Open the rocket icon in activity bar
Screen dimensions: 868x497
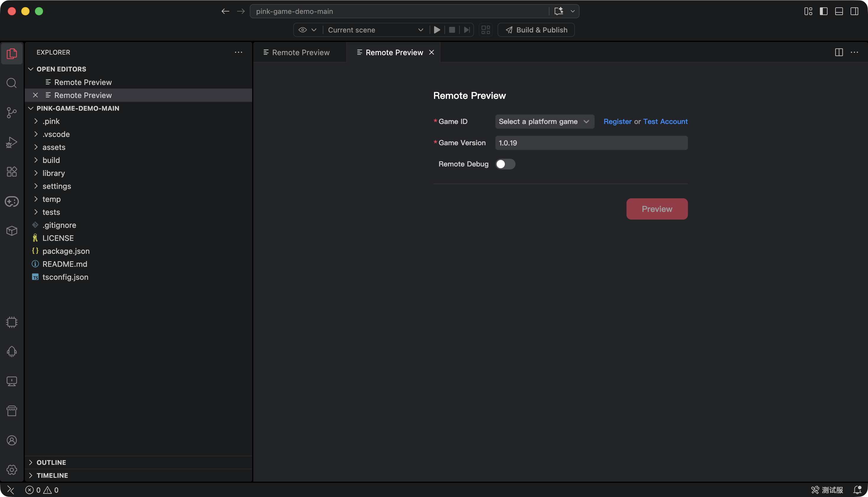12,352
